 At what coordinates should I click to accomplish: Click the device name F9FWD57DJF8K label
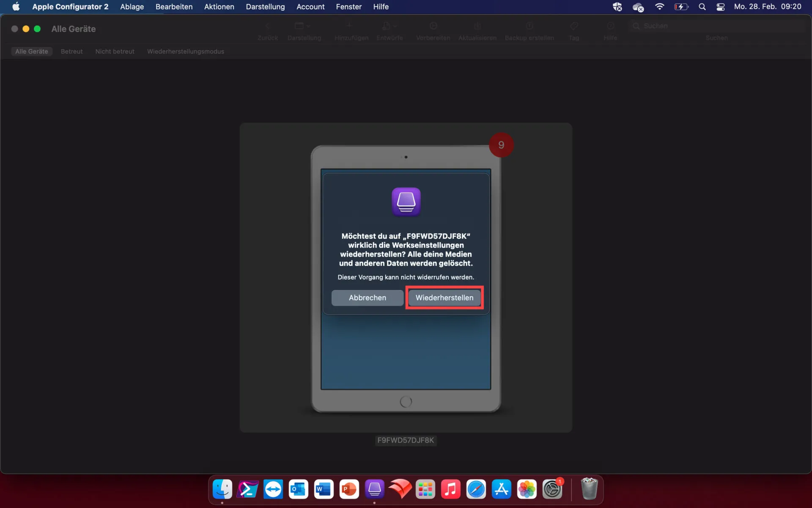pos(406,440)
